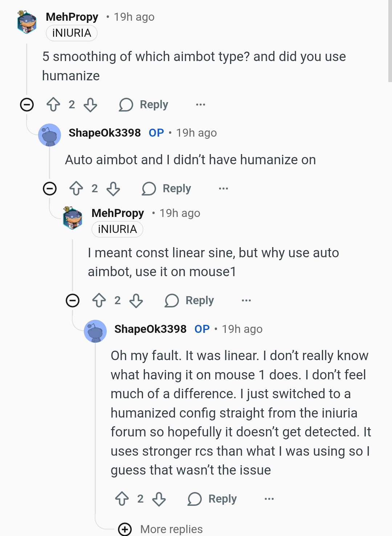This screenshot has width=392, height=536.
Task: Upvote MehPropy's aimbot smoothing question
Action: (x=53, y=105)
